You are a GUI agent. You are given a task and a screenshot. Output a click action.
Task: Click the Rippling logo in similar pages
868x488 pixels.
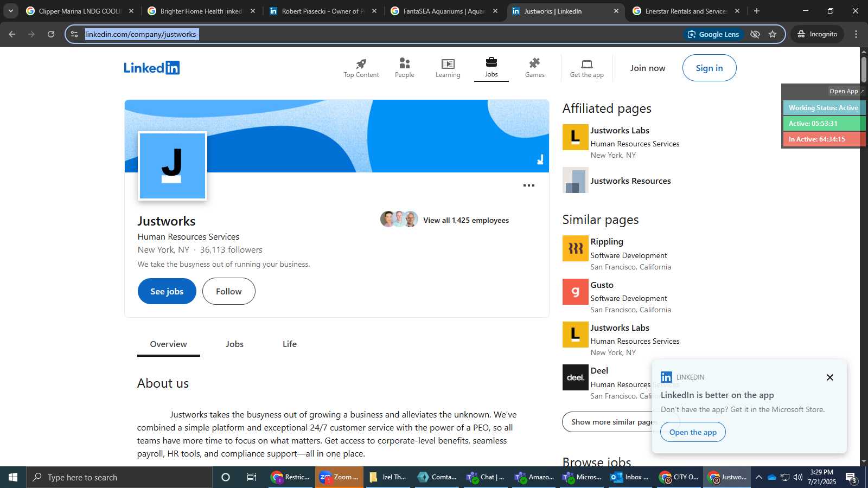pos(575,248)
